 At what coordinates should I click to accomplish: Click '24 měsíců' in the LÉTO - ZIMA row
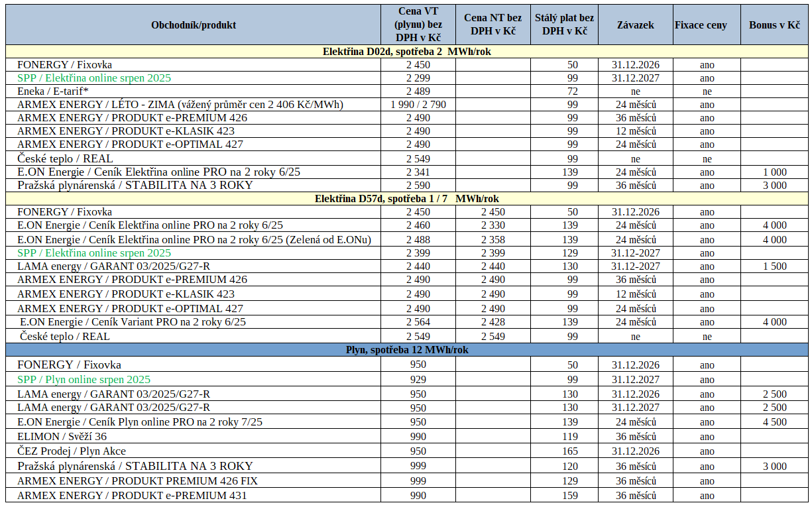click(636, 105)
